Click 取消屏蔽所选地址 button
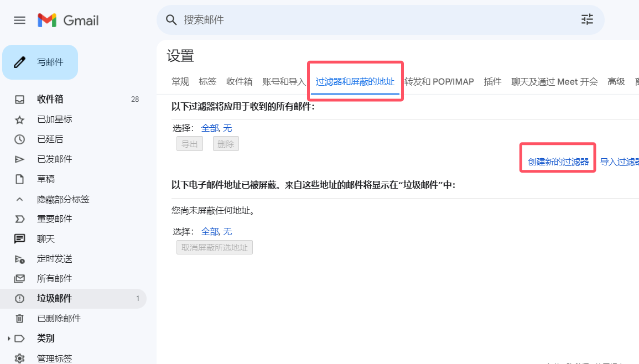 click(214, 247)
